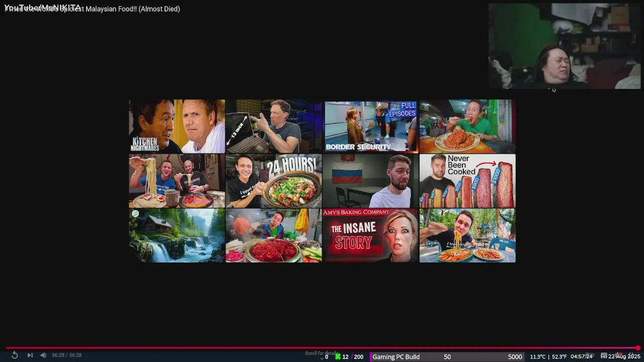644x362 pixels.
Task: Click the Scroll for details chevron
Action: (322, 358)
